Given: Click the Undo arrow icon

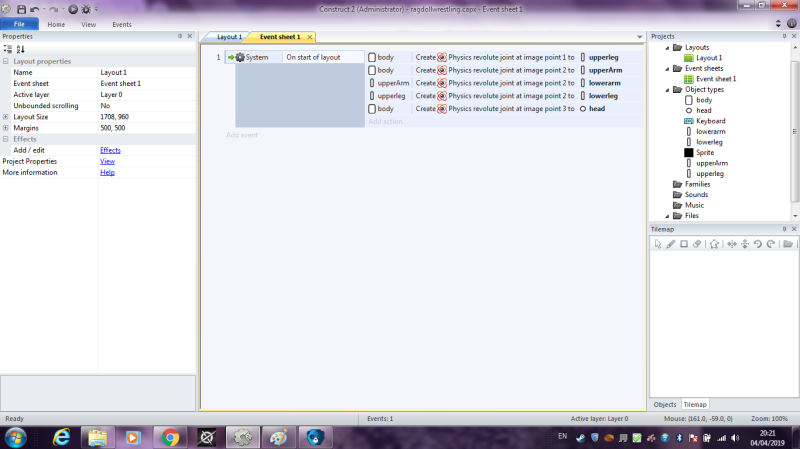Looking at the screenshot, I should click(x=34, y=9).
